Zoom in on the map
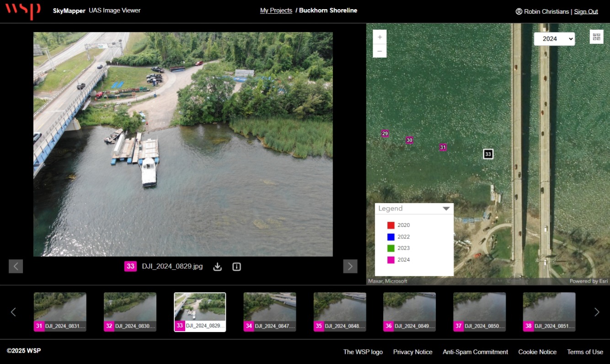The height and width of the screenshot is (364, 610). point(380,37)
